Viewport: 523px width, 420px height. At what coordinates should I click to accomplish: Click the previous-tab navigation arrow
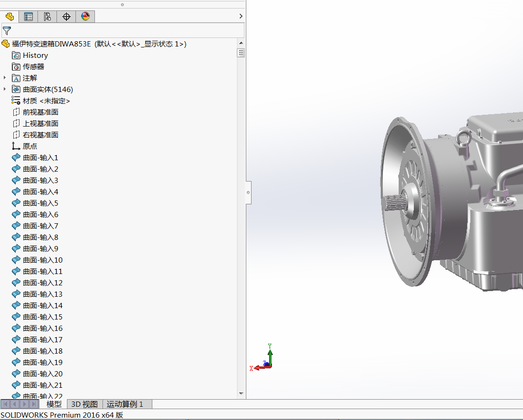(15, 404)
